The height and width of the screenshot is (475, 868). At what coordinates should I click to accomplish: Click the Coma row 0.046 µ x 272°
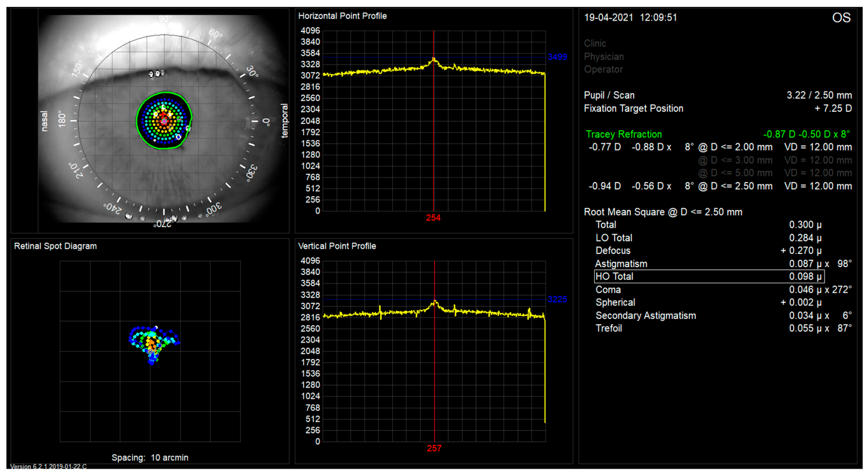pos(724,290)
